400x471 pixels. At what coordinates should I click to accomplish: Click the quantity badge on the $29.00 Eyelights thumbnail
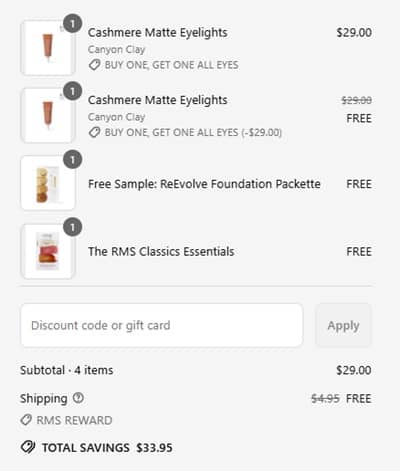point(72,24)
